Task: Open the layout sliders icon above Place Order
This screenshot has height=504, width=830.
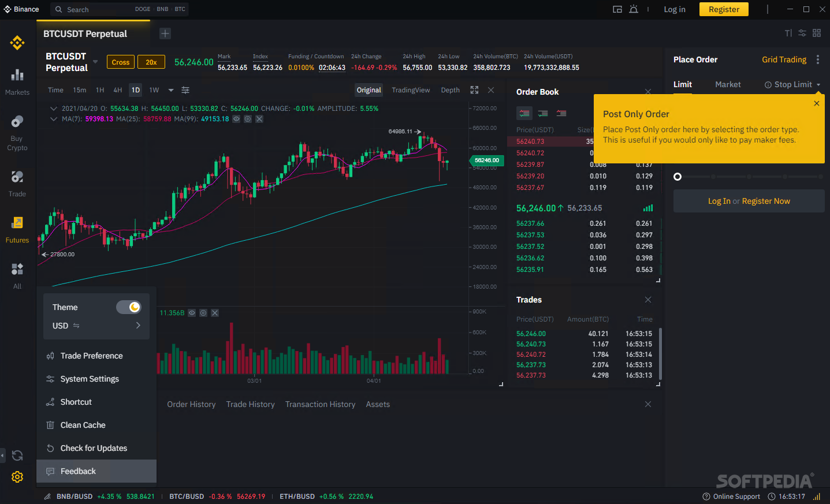Action: [x=802, y=33]
